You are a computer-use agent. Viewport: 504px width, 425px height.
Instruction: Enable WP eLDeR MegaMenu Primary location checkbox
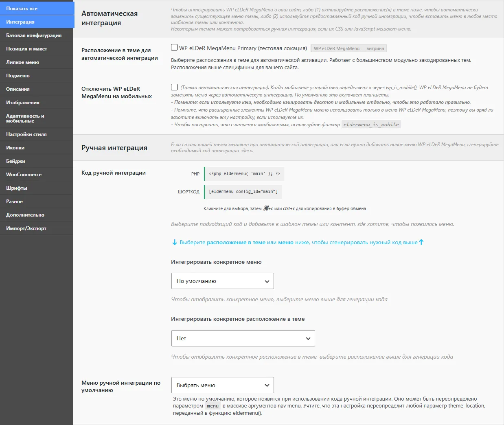[x=174, y=48]
